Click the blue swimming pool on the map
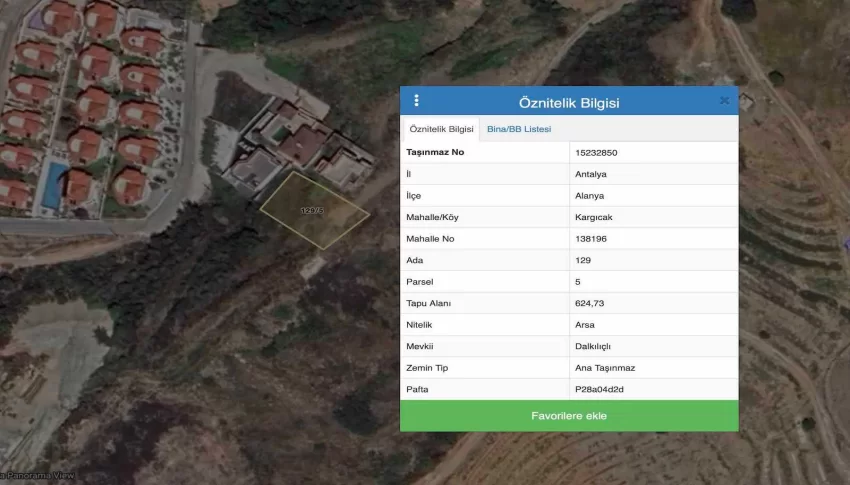Viewport: 850px width, 485px height. point(53,185)
